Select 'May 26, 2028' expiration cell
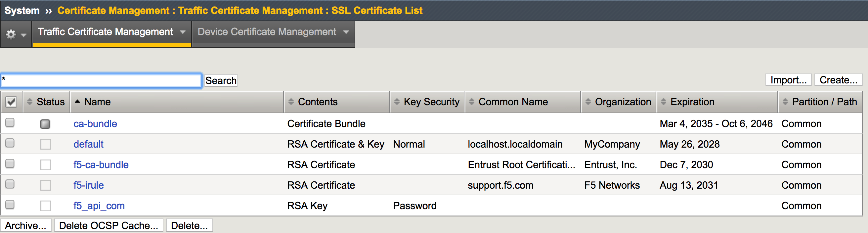 coord(689,144)
